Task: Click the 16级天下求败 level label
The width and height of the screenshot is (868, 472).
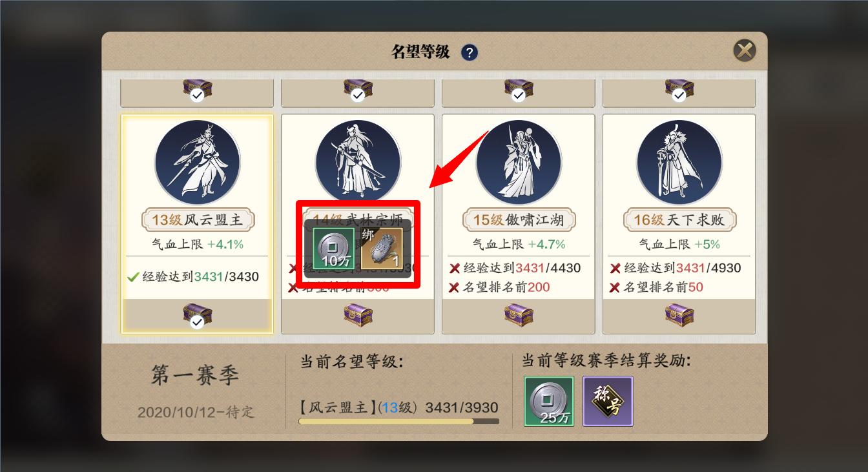Action: [x=679, y=220]
